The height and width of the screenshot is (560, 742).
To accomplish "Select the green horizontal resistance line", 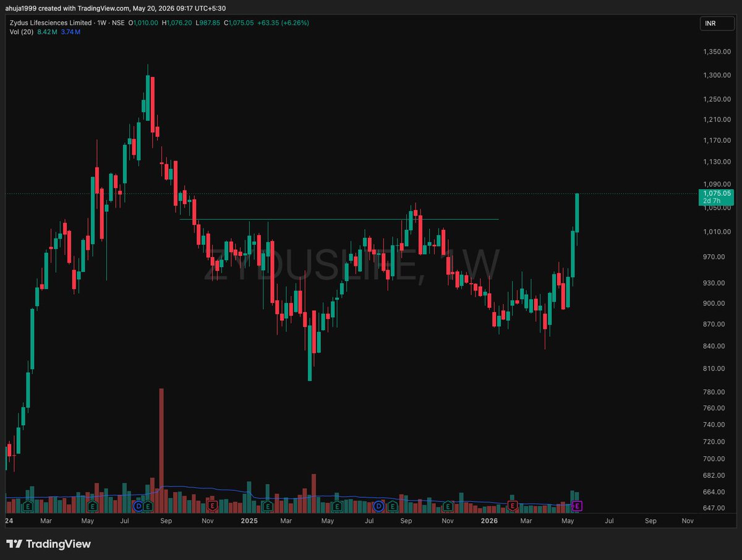I will coord(339,219).
